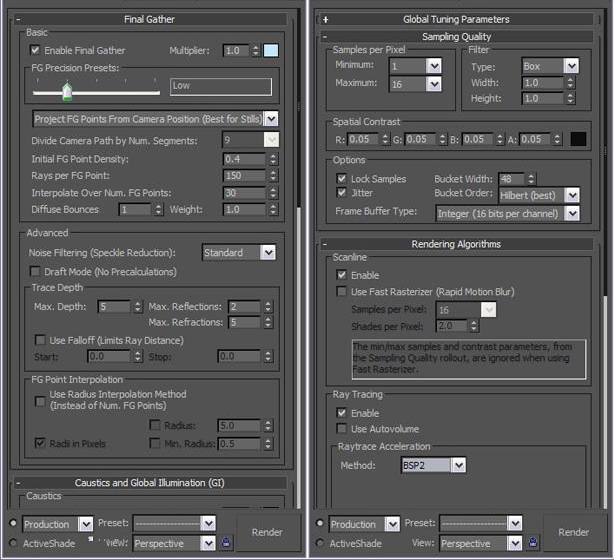Uncheck Enable Final Gather checkbox
The width and height of the screenshot is (614, 560).
(x=35, y=50)
